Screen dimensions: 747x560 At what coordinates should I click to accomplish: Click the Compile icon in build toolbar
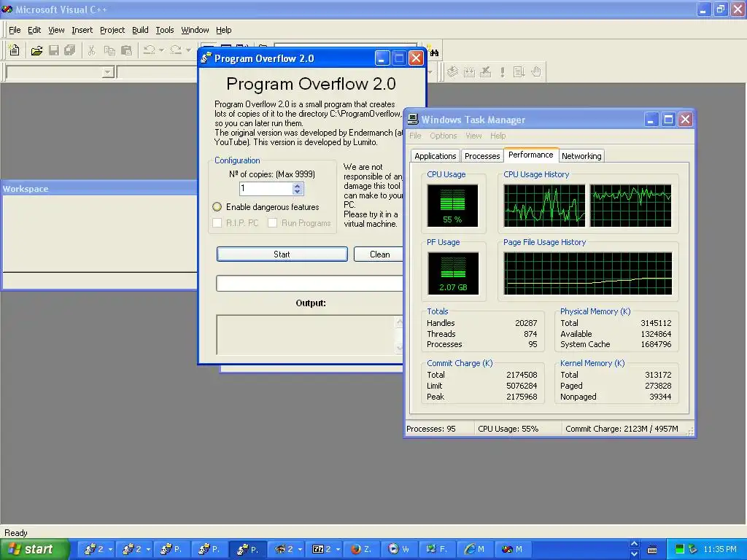tap(452, 72)
